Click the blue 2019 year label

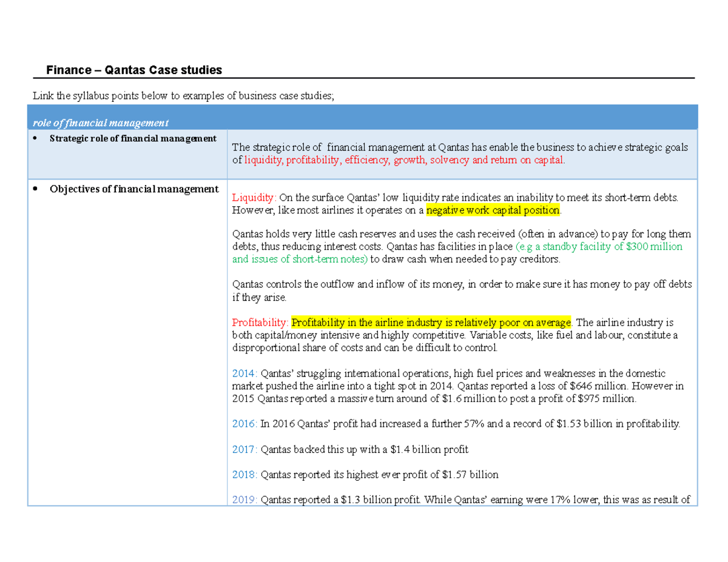click(x=242, y=500)
